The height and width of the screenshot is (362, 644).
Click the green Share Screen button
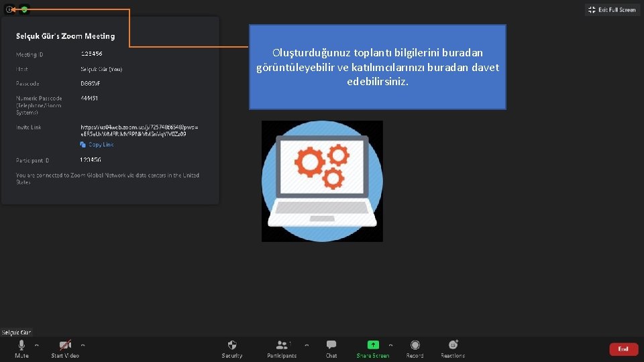coord(372,349)
